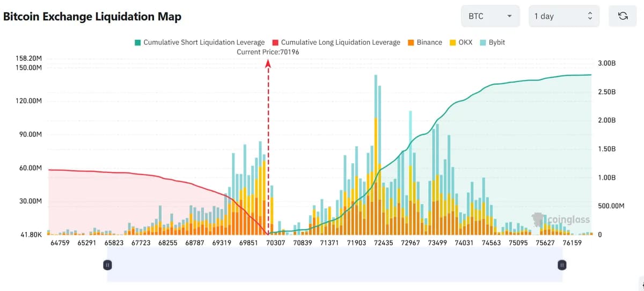Click the Current Price:70196 label
Viewport: 644px width, 291px height.
point(268,52)
